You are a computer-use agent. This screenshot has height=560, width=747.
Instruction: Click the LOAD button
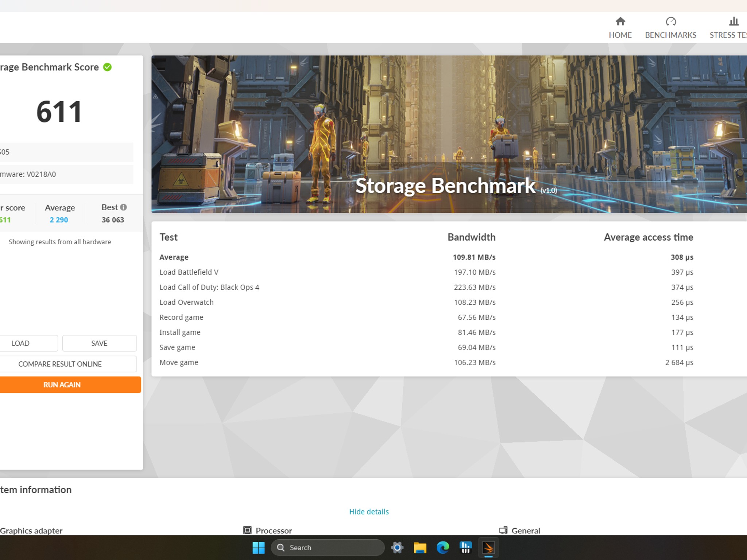[x=28, y=343]
